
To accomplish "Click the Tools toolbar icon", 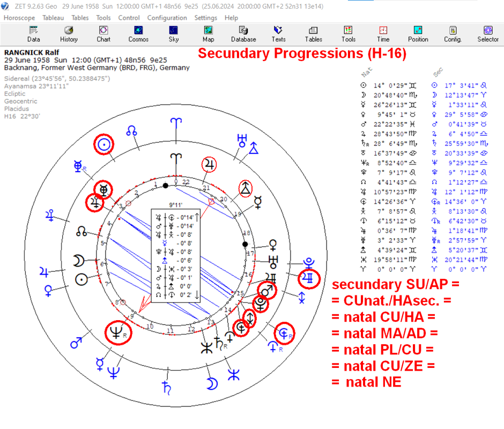I will pyautogui.click(x=348, y=34).
